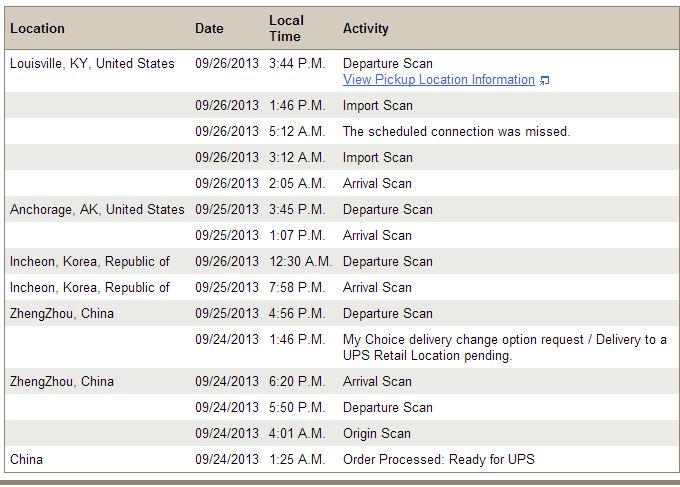Click the Anchorage, AK, United States location
Viewport: 680px width, 487px height.
97,210
